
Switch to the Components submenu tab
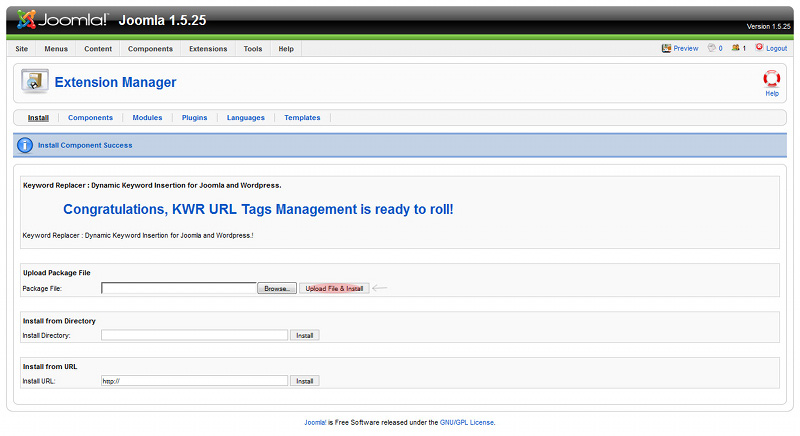[90, 118]
